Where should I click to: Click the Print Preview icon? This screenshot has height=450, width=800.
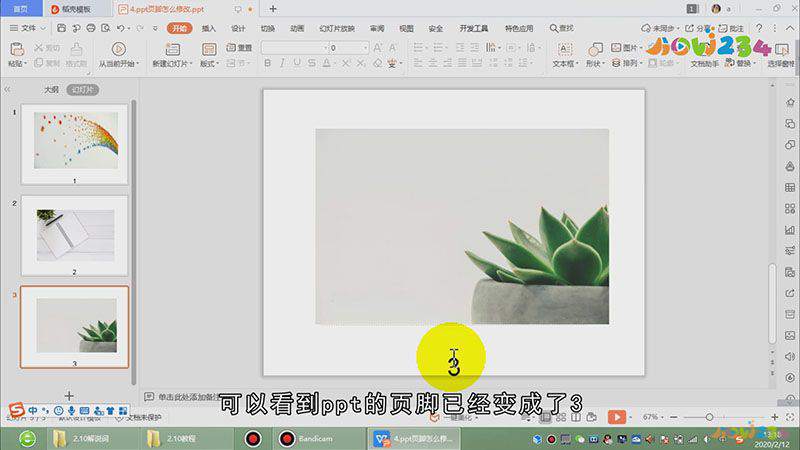point(106,28)
